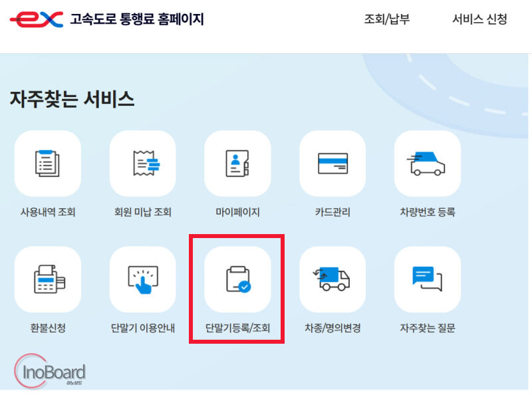Go to 마이페이지 profile icon
Screen dimensions: 532x399
click(x=237, y=164)
